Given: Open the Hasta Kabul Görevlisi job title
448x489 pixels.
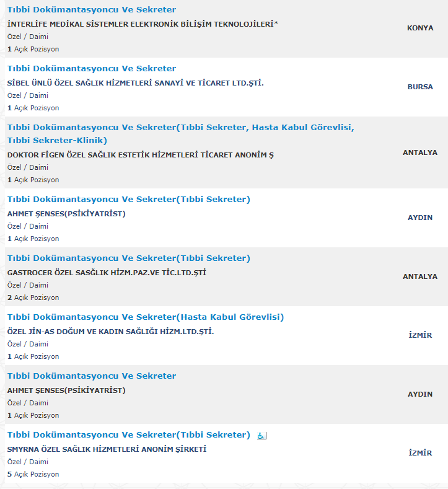Looking at the screenshot, I should [146, 317].
